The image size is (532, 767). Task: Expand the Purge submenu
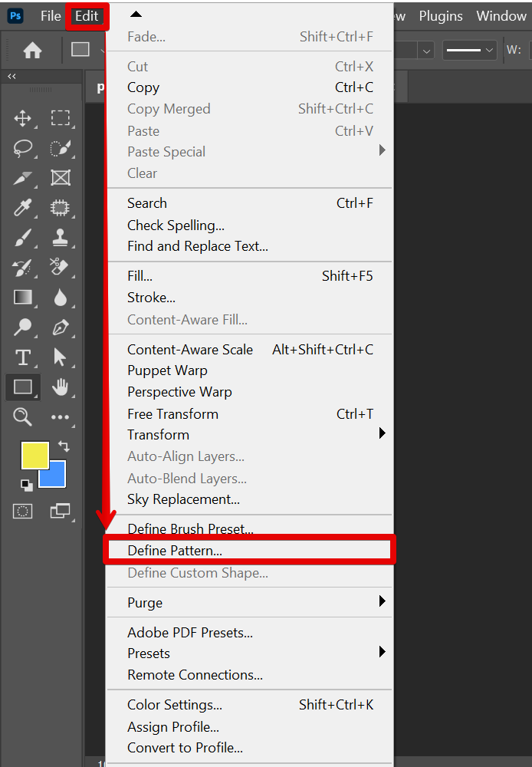tap(250, 603)
